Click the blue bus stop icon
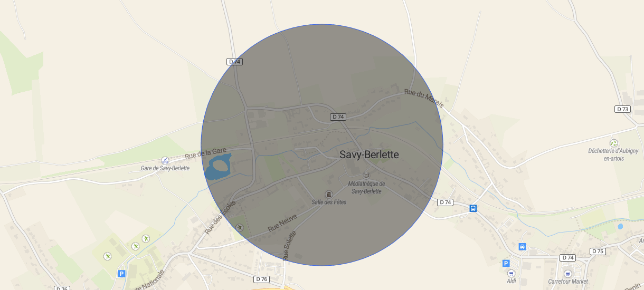Screen dimensions: 644x290 click(473, 208)
